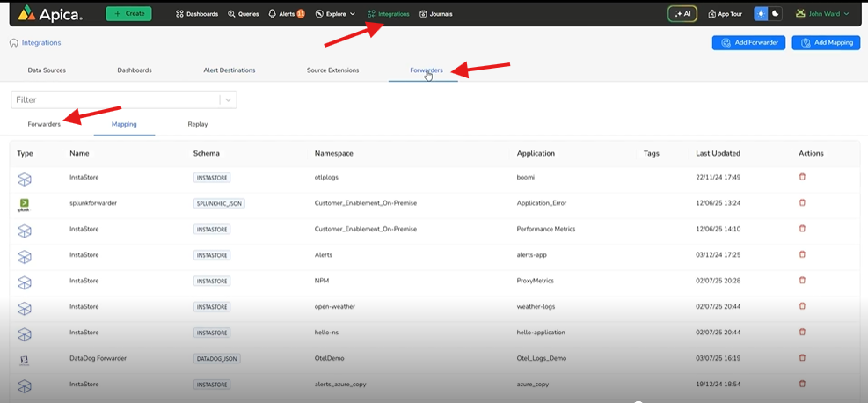Click the Add Forwarder button

pos(748,42)
